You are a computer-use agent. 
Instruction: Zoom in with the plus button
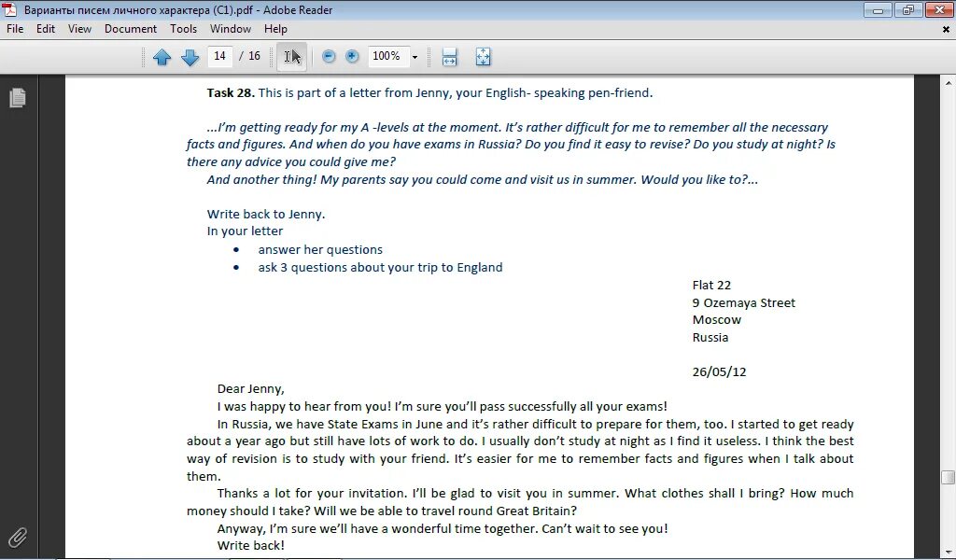pyautogui.click(x=352, y=57)
